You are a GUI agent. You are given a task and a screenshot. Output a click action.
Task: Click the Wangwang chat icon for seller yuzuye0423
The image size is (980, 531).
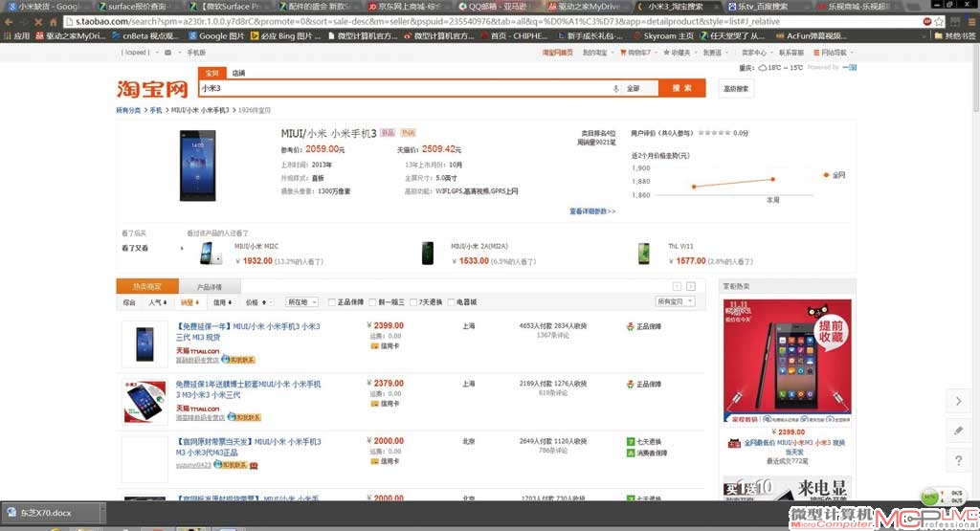[x=231, y=465]
